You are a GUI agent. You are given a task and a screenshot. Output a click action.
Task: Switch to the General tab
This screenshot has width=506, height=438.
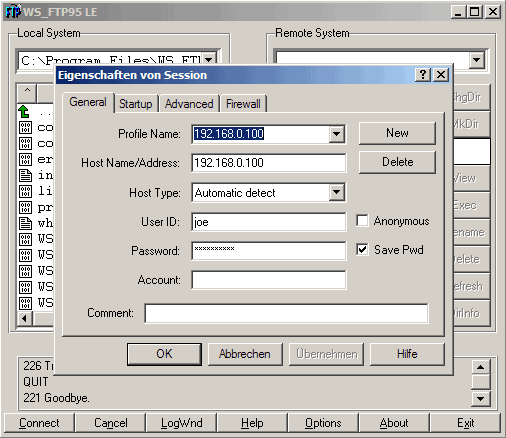tap(88, 102)
